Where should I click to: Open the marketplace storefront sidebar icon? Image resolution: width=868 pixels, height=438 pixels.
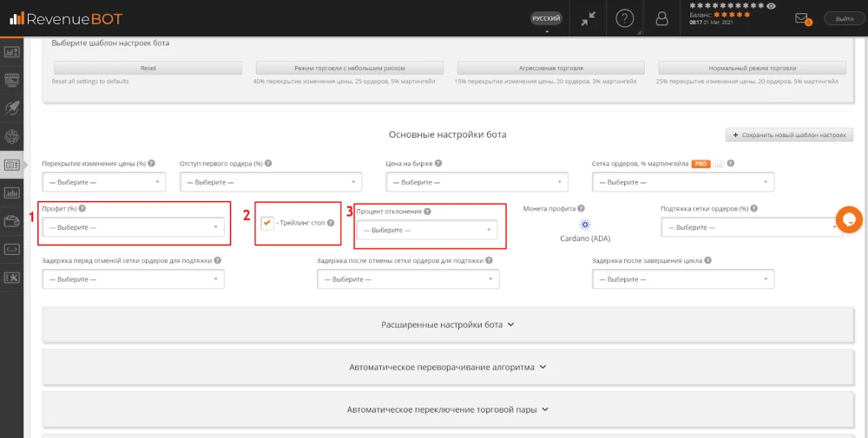[11, 80]
